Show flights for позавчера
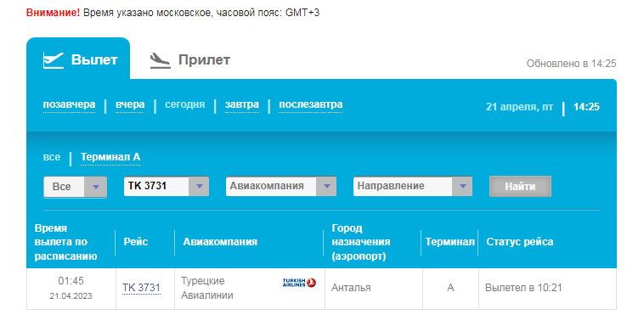This screenshot has width=644, height=326. (x=69, y=104)
